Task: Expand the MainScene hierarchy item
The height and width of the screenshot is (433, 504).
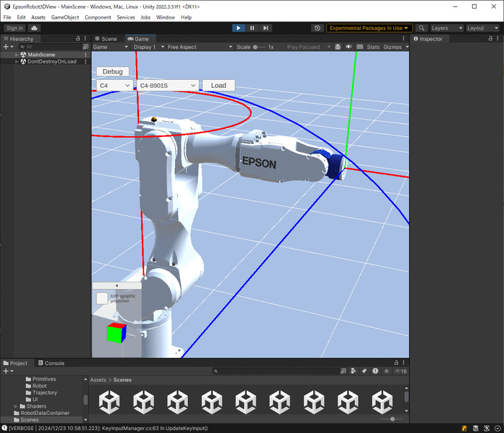Action: [17, 55]
